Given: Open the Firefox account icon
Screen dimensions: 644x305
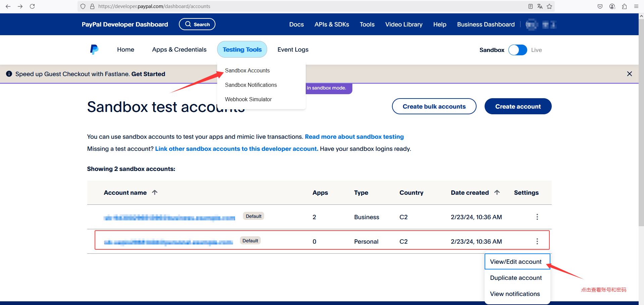Looking at the screenshot, I should 612,6.
